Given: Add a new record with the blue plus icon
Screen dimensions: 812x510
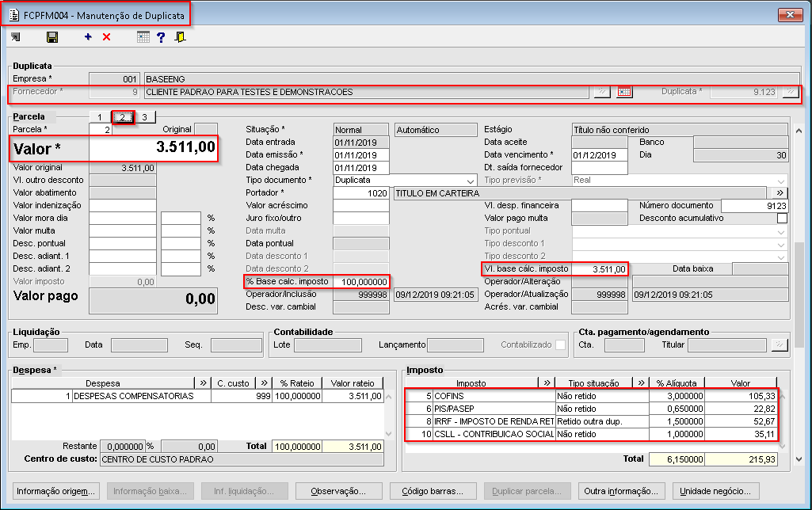Looking at the screenshot, I should click(x=88, y=36).
